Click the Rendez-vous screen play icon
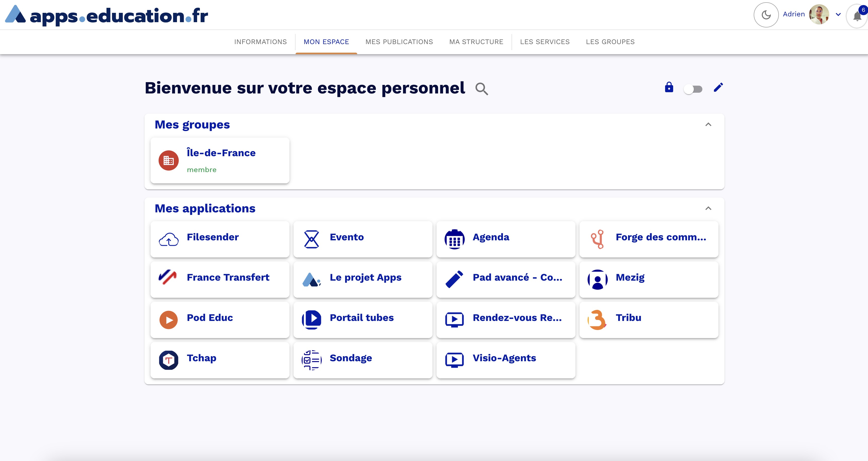The height and width of the screenshot is (461, 868). (455, 320)
